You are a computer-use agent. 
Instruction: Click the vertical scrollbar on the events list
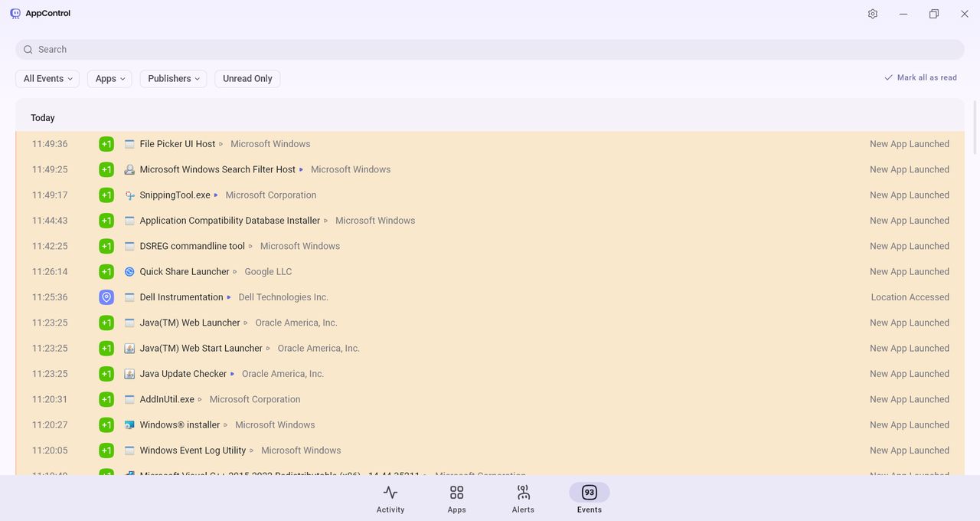(975, 126)
